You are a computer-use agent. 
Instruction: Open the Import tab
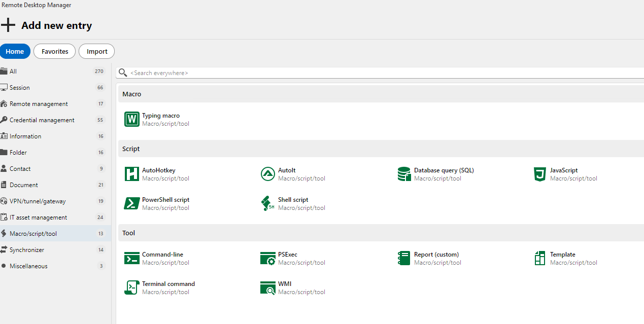(97, 51)
